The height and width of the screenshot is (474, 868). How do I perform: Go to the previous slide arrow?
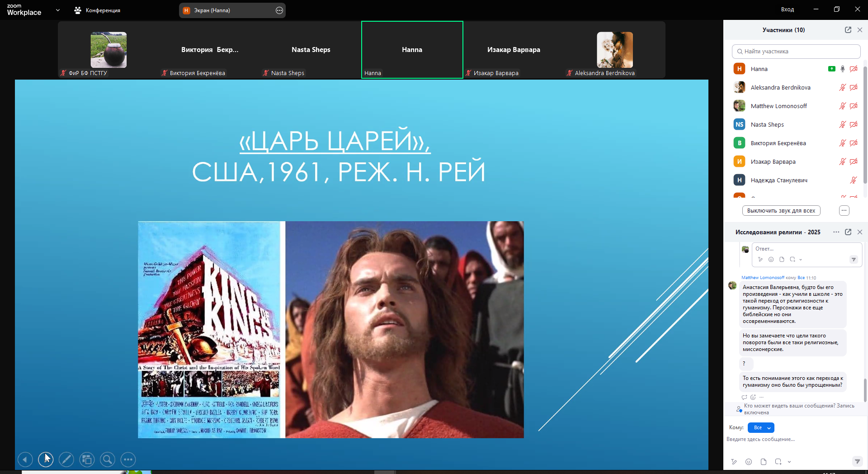25,460
